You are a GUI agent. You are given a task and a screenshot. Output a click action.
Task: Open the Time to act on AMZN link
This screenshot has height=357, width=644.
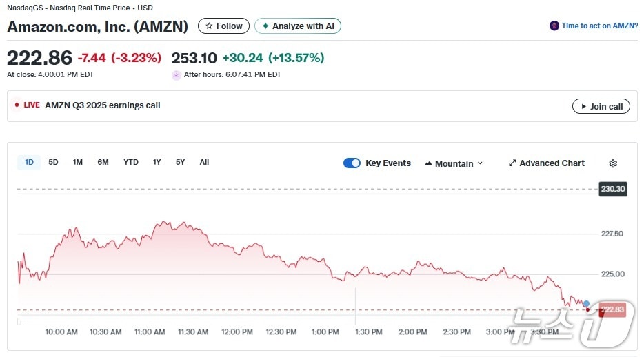(x=599, y=26)
